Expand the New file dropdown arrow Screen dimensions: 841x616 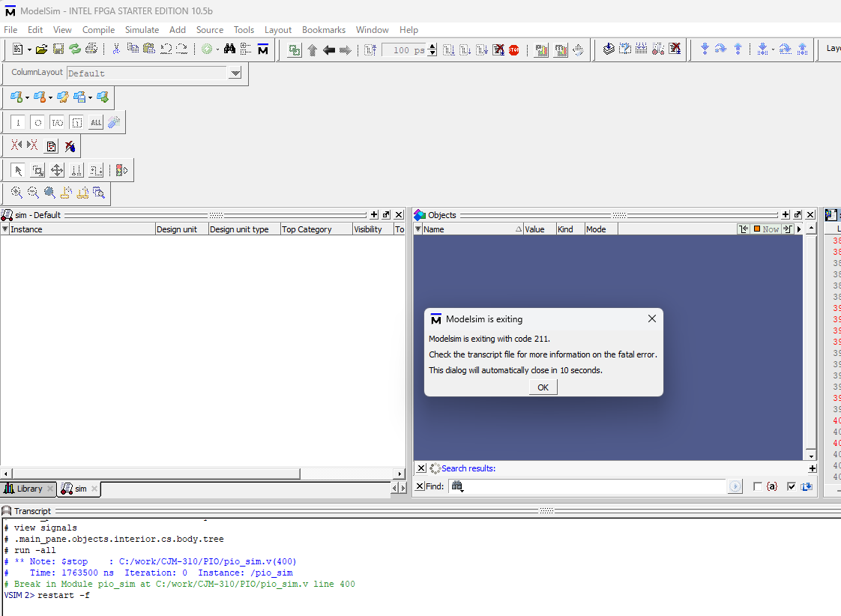click(29, 50)
